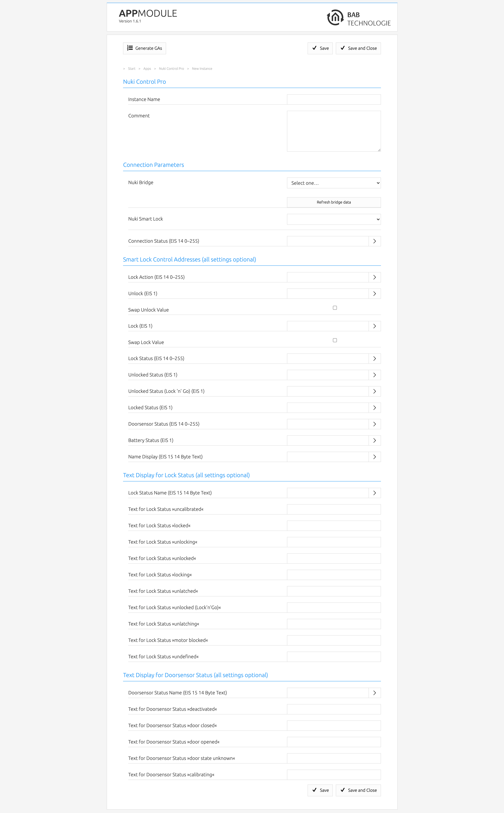
Task: Click top Save and Close button
Action: 358,48
